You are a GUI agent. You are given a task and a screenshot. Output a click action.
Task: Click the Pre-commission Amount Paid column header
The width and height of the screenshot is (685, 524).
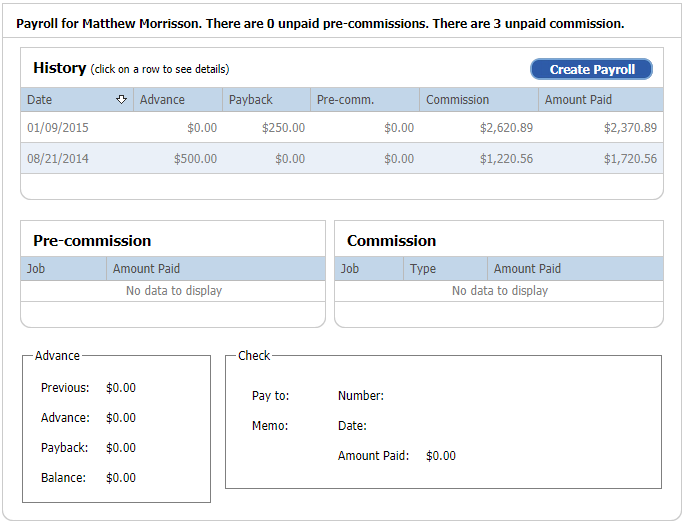(x=216, y=268)
